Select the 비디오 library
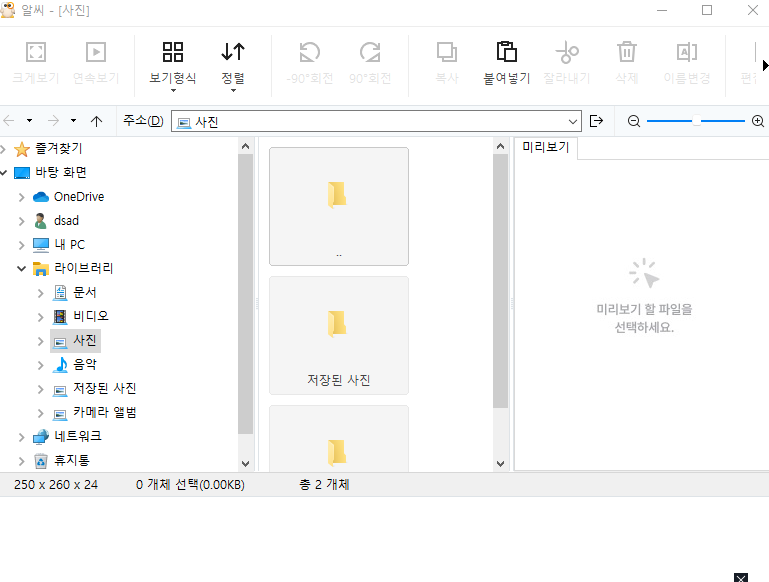 coord(91,316)
